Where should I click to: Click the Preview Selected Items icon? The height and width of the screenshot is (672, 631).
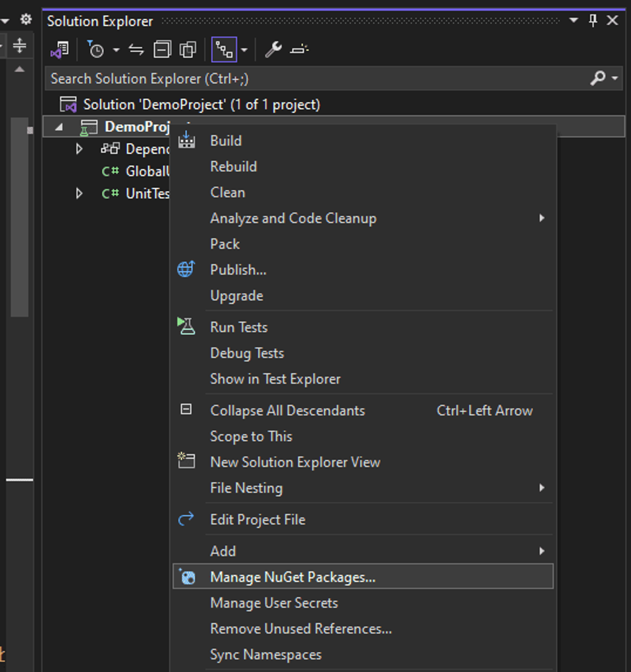pos(299,50)
